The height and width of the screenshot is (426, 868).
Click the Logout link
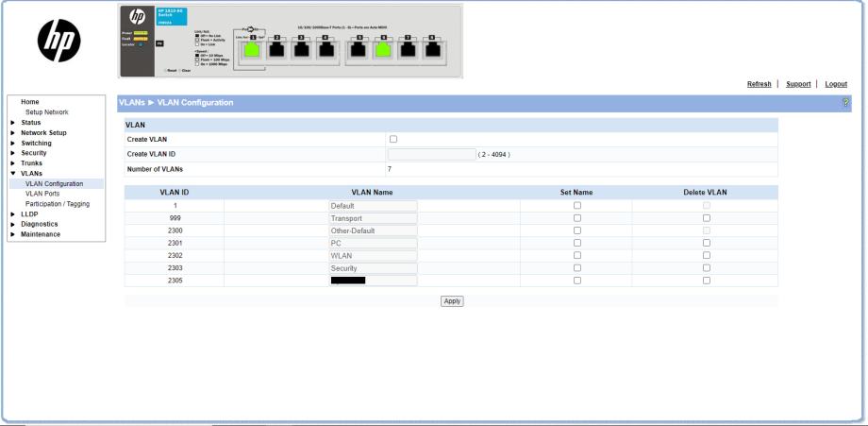836,84
